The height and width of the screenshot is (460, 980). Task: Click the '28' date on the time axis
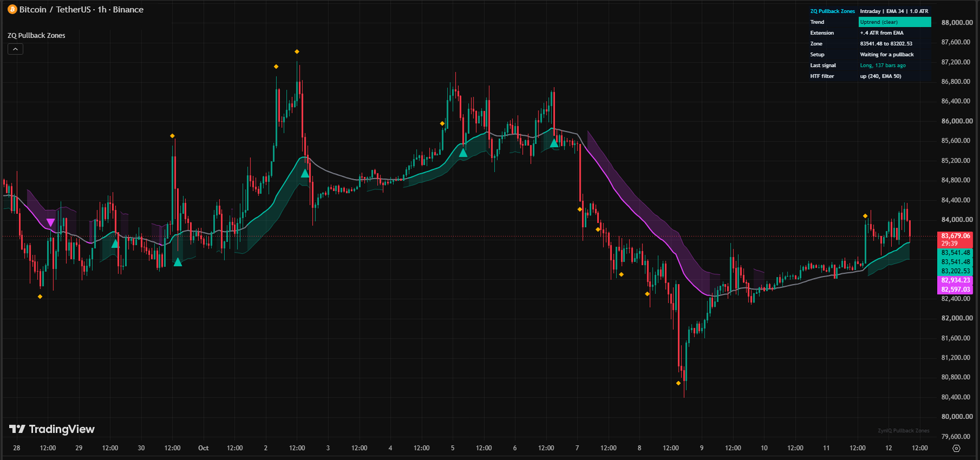tap(17, 448)
